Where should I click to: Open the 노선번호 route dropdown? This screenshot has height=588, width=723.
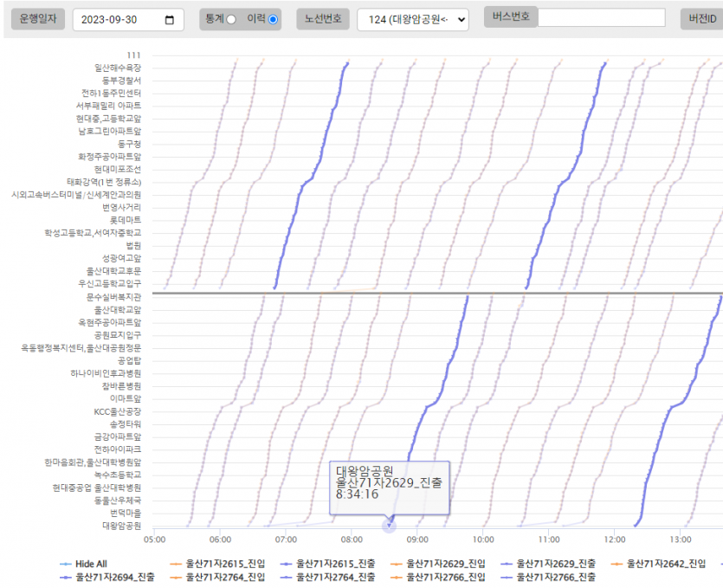click(412, 20)
